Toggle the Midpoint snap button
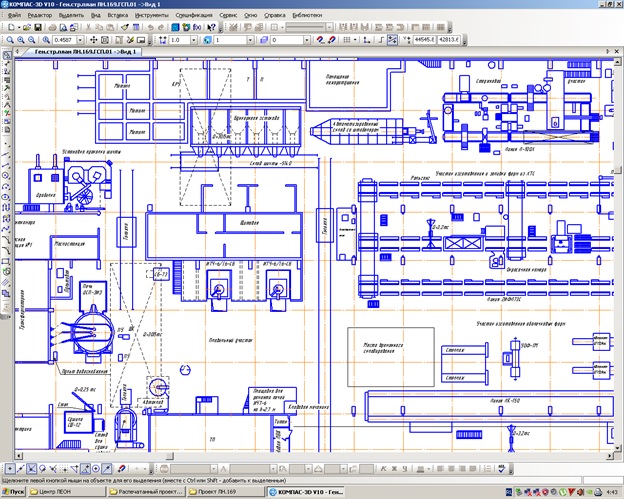Screen dimensions: 624x499 pos(21,469)
